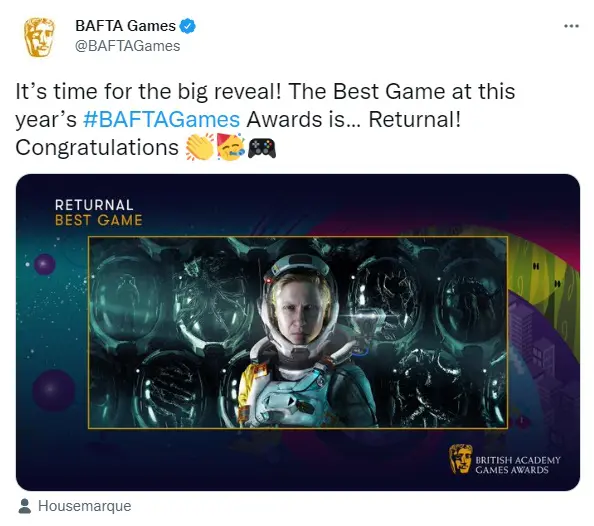Viewport: 594px width, 526px height.
Task: Open the tweet's three-dot more menu
Action: coord(571,26)
